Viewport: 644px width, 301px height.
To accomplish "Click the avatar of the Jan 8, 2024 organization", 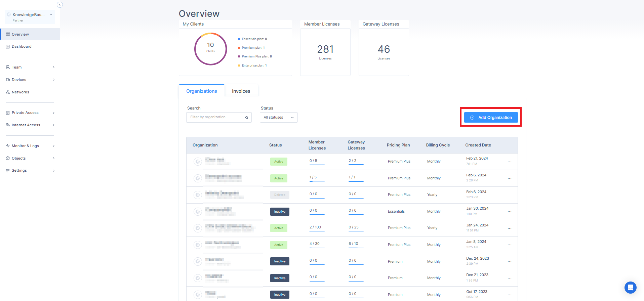I will click(x=198, y=245).
